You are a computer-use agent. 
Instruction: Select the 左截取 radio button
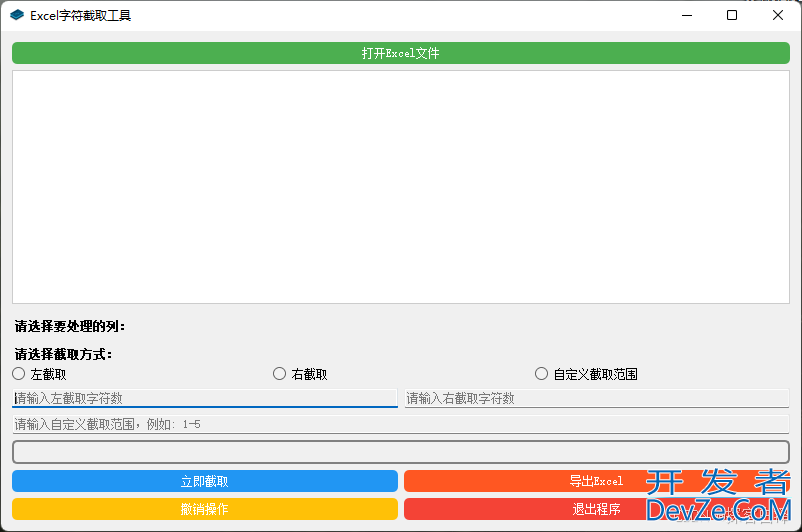point(19,374)
